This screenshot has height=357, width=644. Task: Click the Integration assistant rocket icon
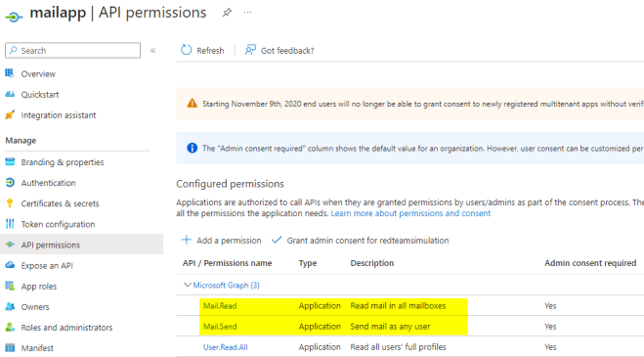tap(10, 114)
